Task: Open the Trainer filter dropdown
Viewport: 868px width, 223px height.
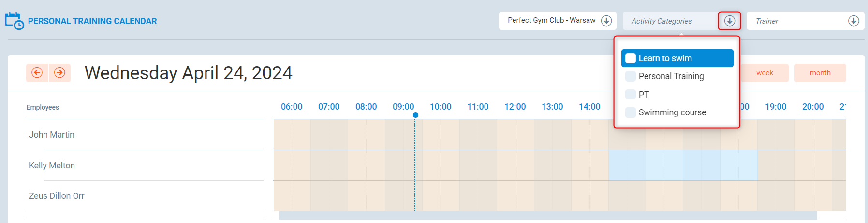Action: point(798,21)
